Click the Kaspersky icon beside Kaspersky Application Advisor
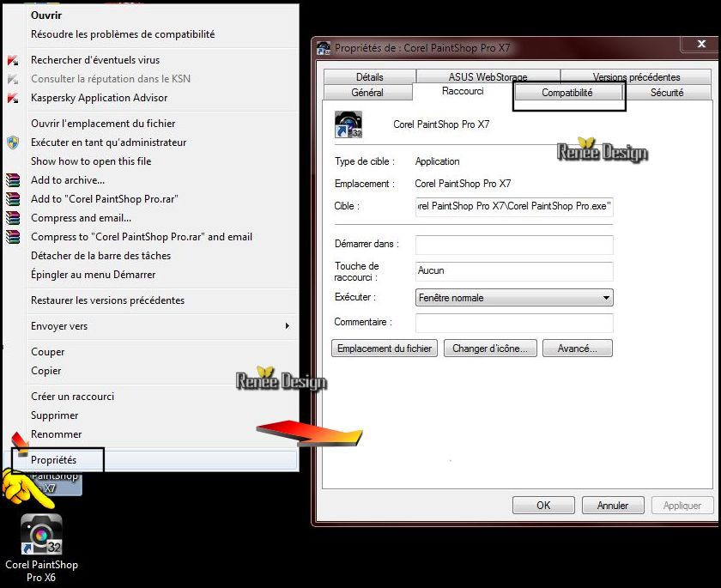This screenshot has width=721, height=588. click(x=13, y=98)
